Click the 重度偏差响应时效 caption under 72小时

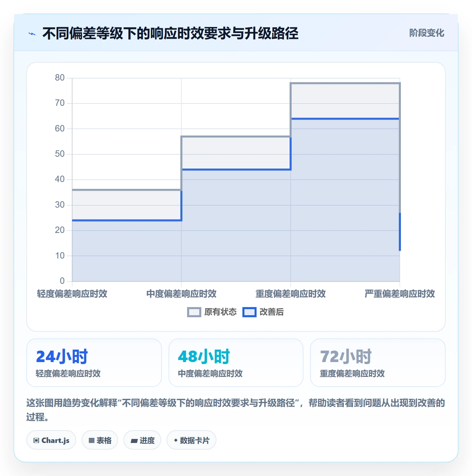point(352,374)
